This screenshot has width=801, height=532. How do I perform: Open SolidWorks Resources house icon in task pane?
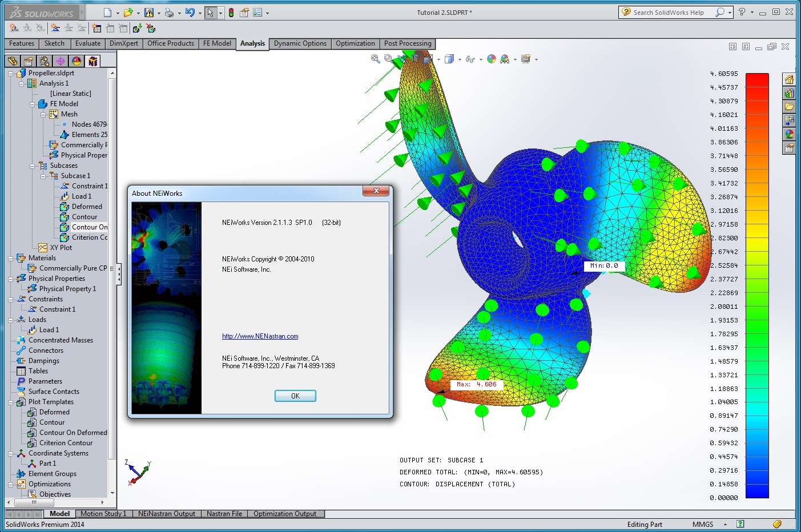[789, 79]
